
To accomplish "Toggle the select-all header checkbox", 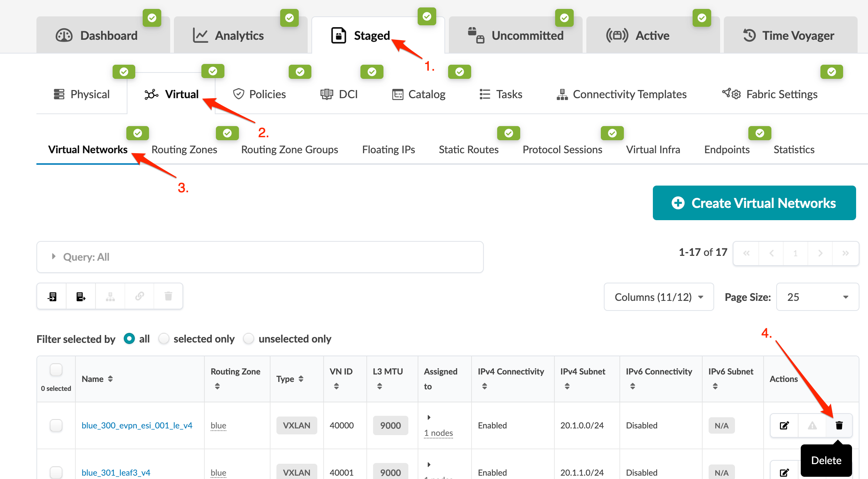I will pos(56,370).
